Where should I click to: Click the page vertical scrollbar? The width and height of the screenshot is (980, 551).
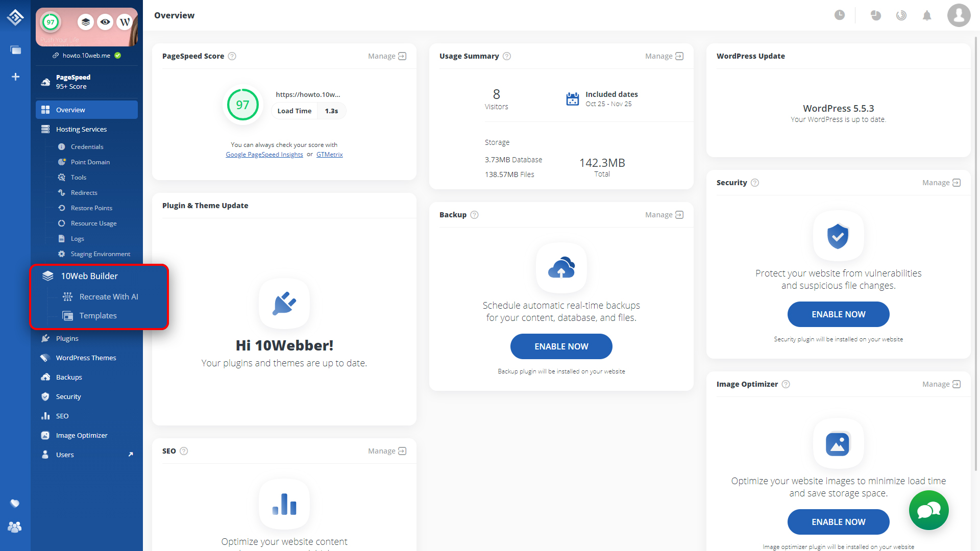click(977, 254)
